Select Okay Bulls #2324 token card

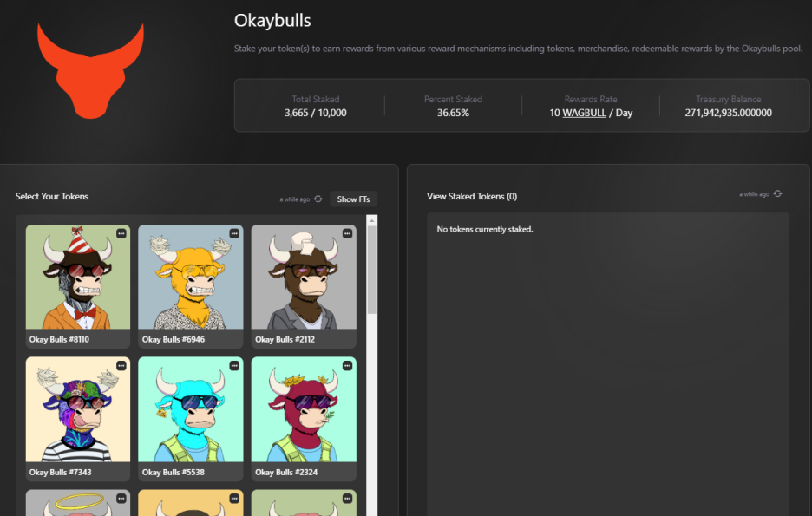coord(304,419)
